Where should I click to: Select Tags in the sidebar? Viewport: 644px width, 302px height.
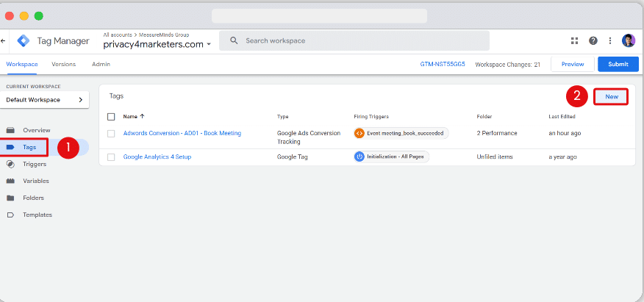click(x=29, y=147)
